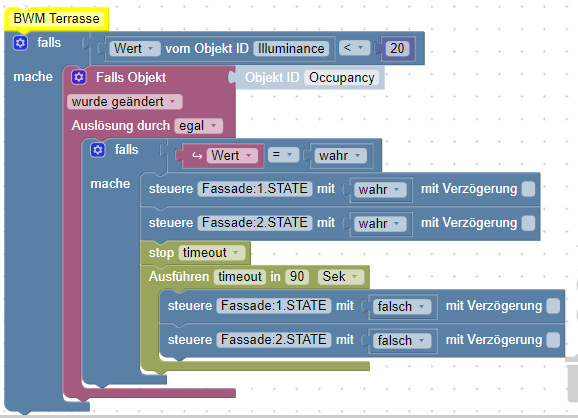The image size is (578, 418).
Task: Toggle mit Verzögerung on Fassade:2.STATE wahr row
Action: point(529,223)
